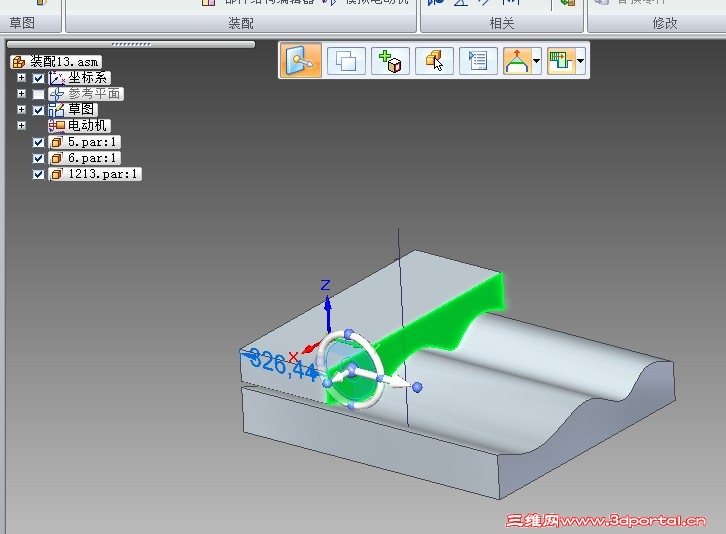Toggle visibility checkbox of 6.par:1

pyautogui.click(x=38, y=158)
